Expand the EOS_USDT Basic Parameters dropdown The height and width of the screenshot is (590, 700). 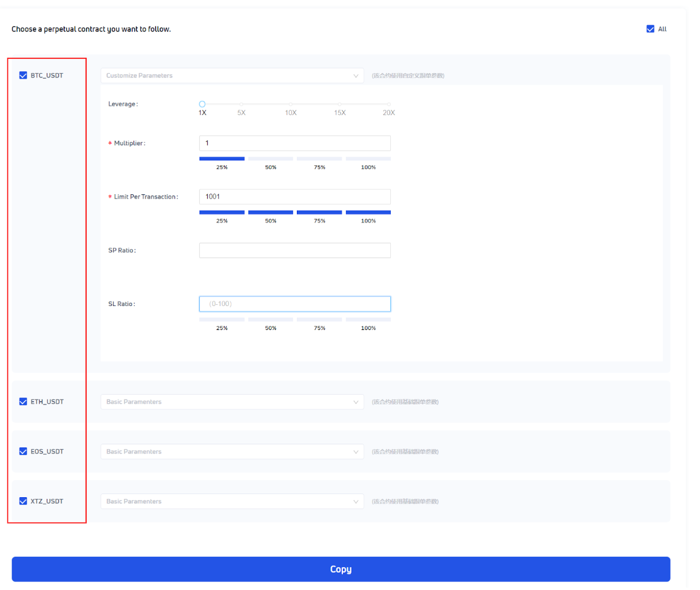click(x=232, y=452)
